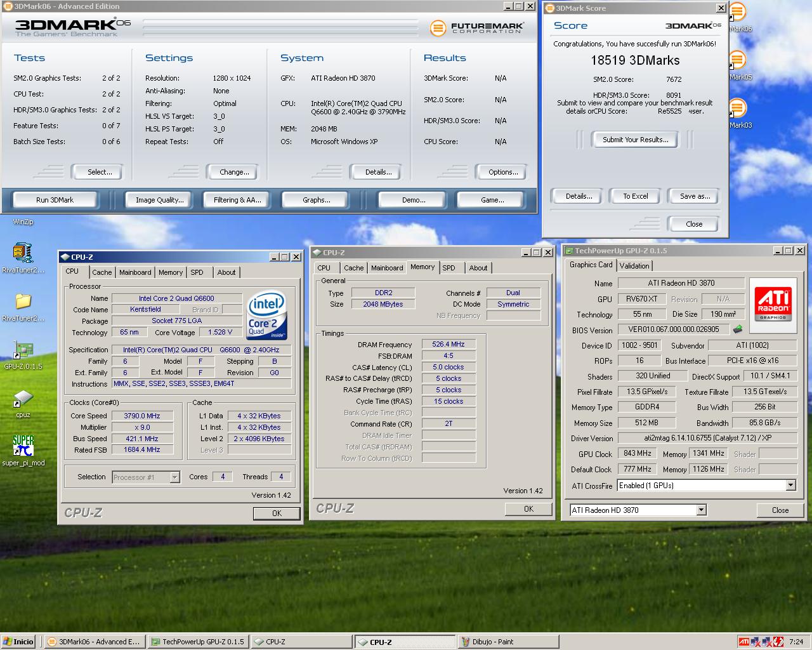Open CPU tab in memory CPU-Z window
This screenshot has height=650, width=812.
pyautogui.click(x=324, y=268)
